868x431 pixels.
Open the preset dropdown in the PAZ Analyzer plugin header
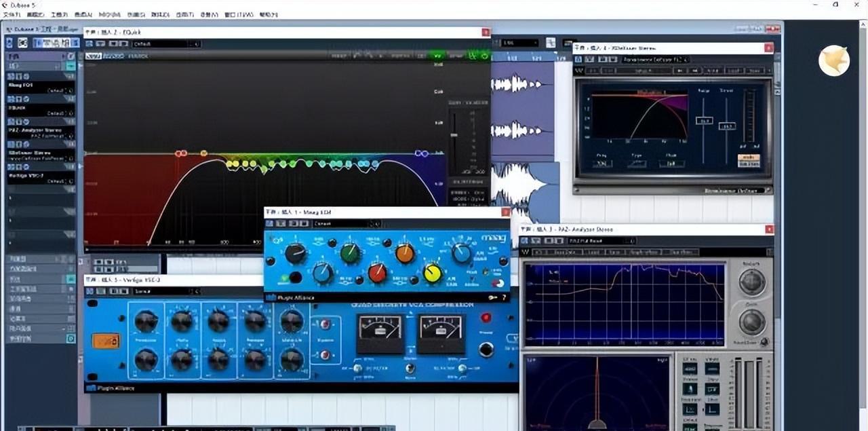603,240
